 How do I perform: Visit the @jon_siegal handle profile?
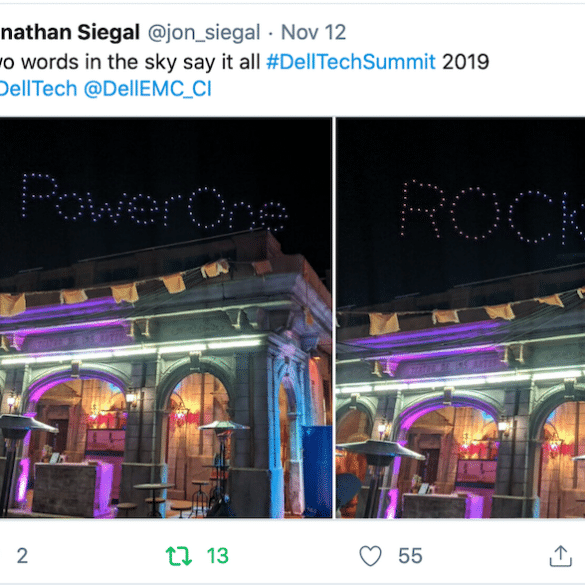pos(204,32)
